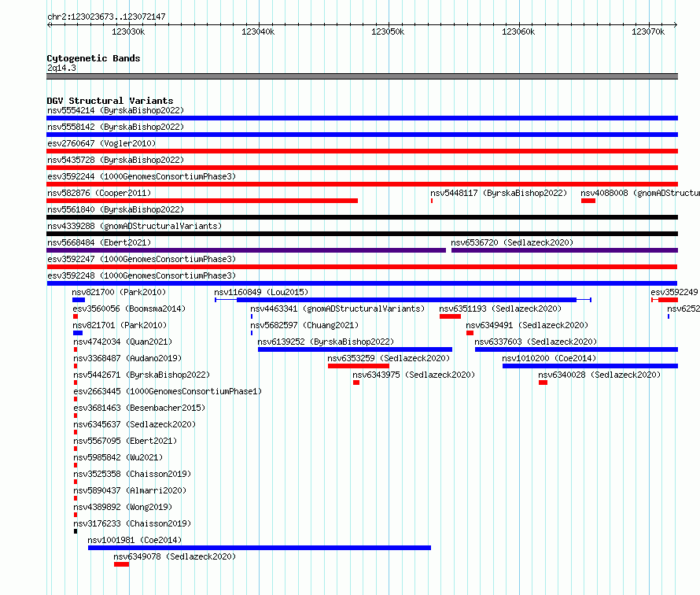This screenshot has width=700, height=595.
Task: Select black bar of nsv5561840
Action: coord(362,217)
